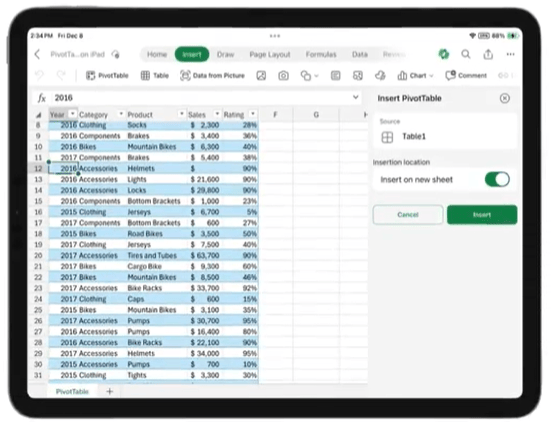Open the Chart dropdown
This screenshot has height=426, width=551.
pos(415,76)
